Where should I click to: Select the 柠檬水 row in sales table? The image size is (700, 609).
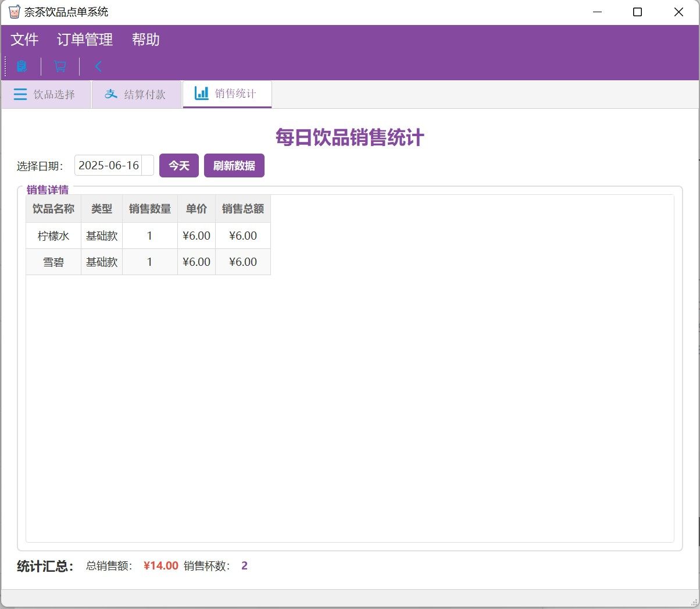coord(53,236)
